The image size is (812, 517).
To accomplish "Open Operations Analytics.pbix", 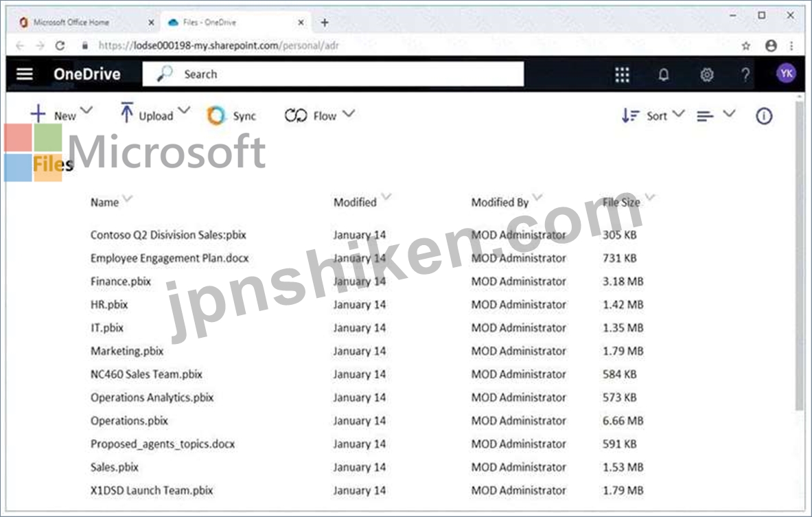I will [x=152, y=398].
